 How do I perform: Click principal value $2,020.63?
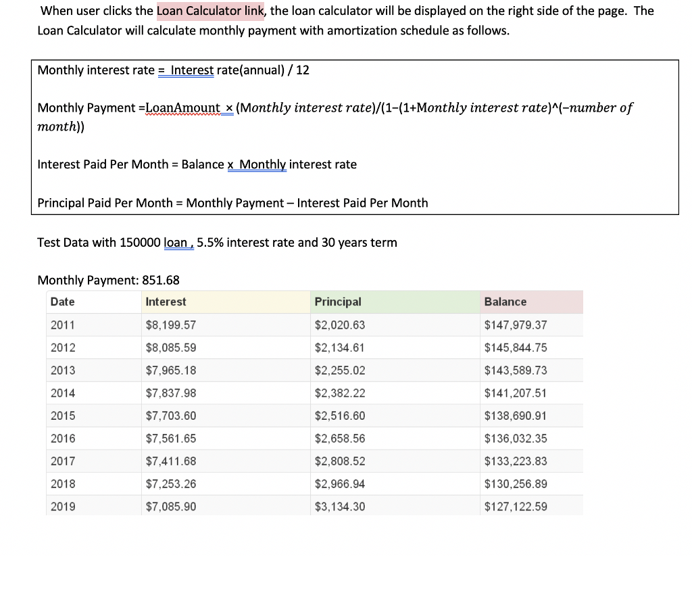coord(340,325)
